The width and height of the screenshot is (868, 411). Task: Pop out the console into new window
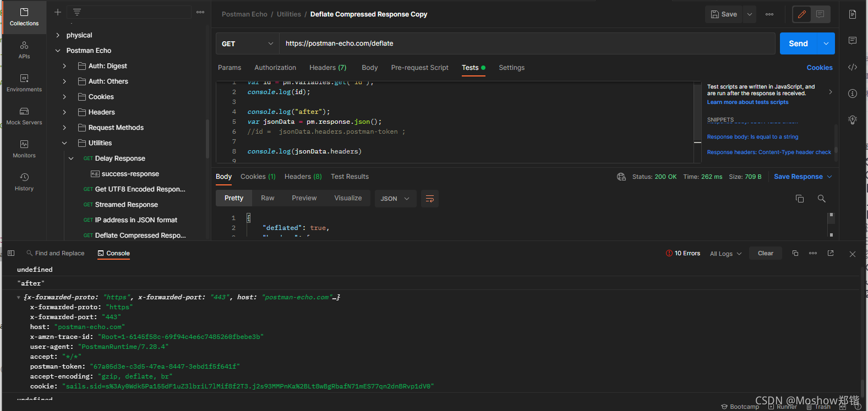click(x=831, y=253)
